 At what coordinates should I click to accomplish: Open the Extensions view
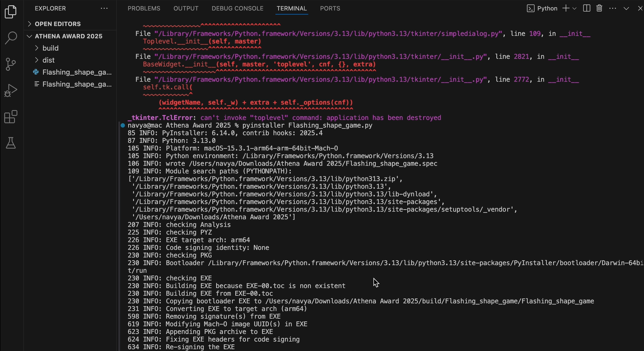click(11, 117)
